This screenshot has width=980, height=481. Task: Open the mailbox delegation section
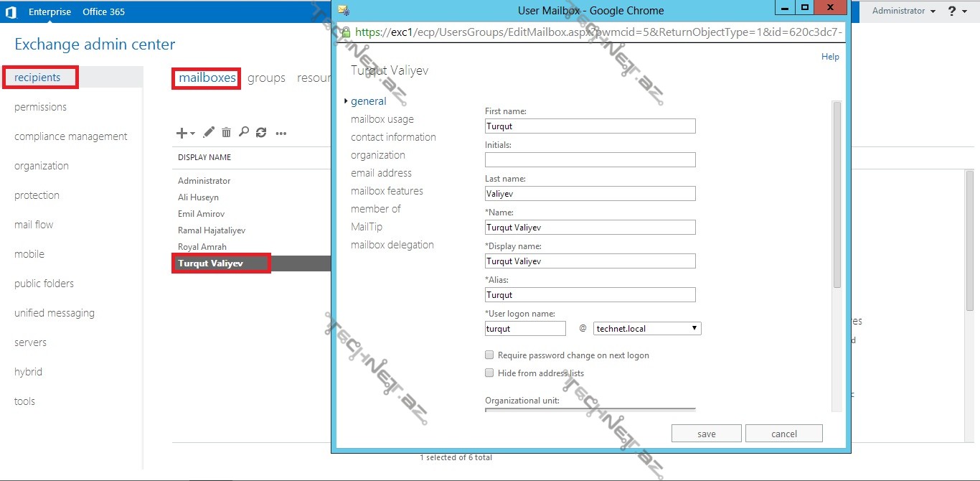[392, 245]
